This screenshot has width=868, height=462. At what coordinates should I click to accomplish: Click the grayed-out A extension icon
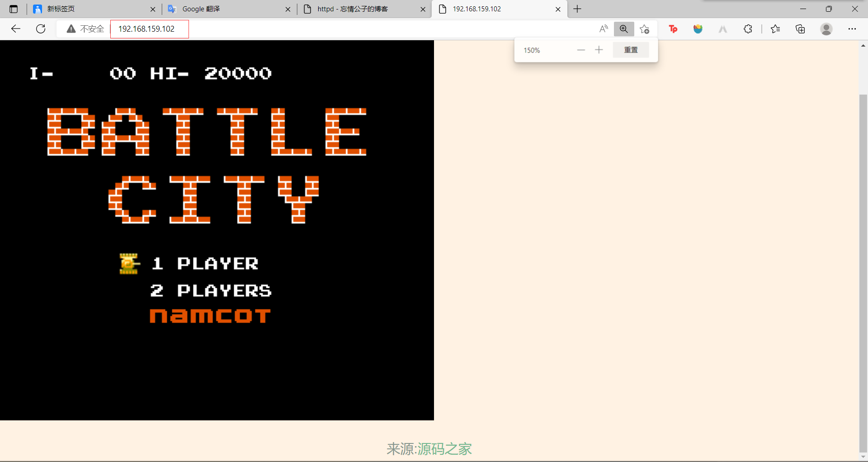(723, 29)
